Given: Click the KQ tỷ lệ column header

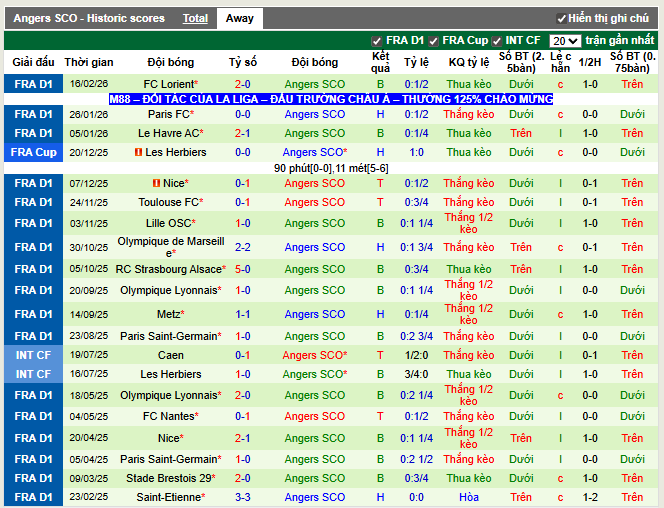Looking at the screenshot, I should [469, 62].
